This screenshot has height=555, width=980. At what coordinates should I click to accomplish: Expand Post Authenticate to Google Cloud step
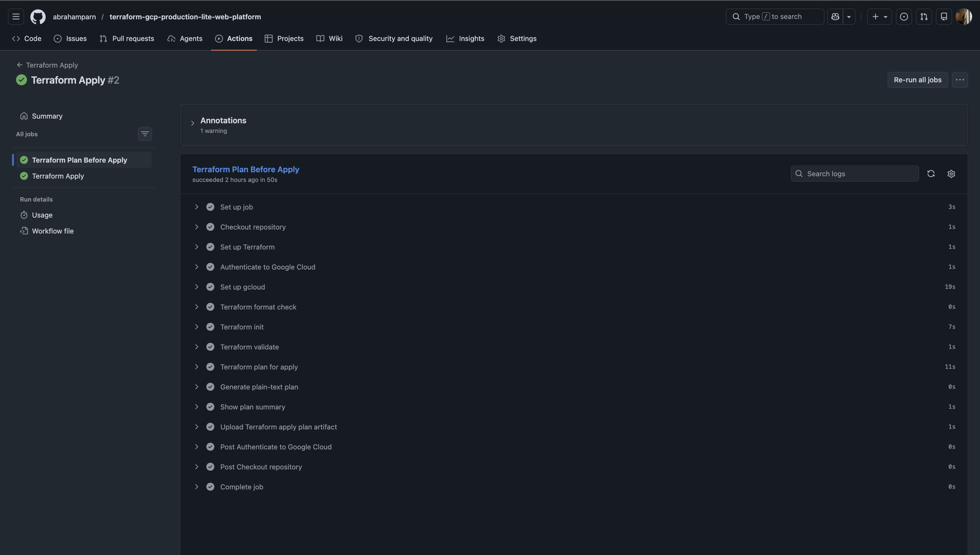click(x=574, y=447)
